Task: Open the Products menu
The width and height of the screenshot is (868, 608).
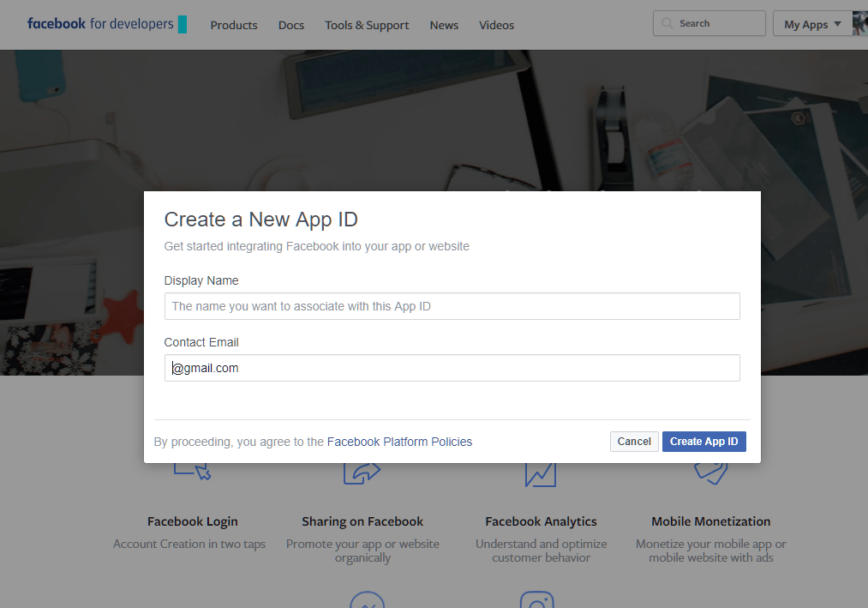Action: tap(234, 25)
